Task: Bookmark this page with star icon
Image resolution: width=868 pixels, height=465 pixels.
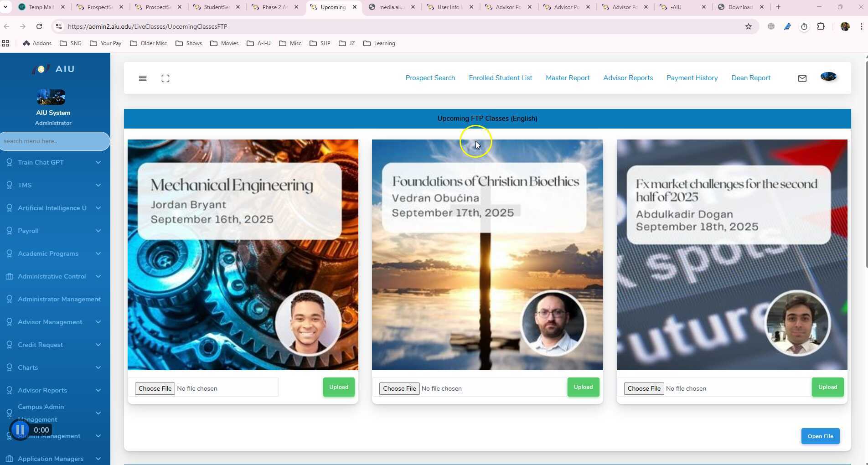Action: [748, 26]
